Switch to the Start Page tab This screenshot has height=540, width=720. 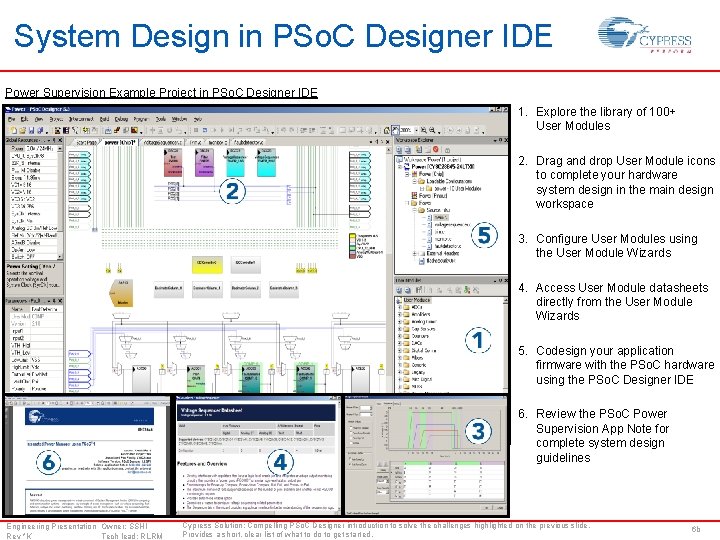(x=85, y=142)
